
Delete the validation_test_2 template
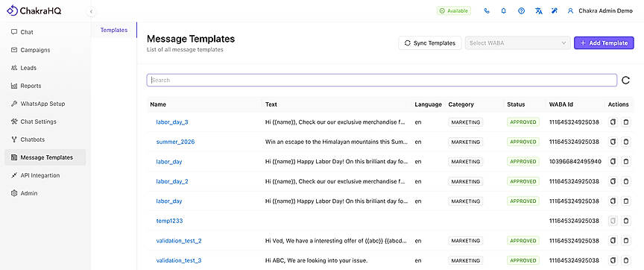click(625, 240)
